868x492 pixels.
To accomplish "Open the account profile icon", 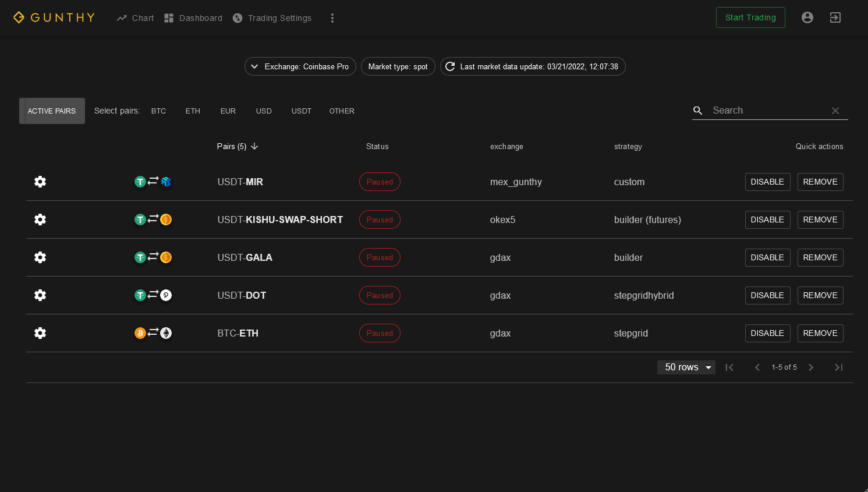I will [807, 17].
